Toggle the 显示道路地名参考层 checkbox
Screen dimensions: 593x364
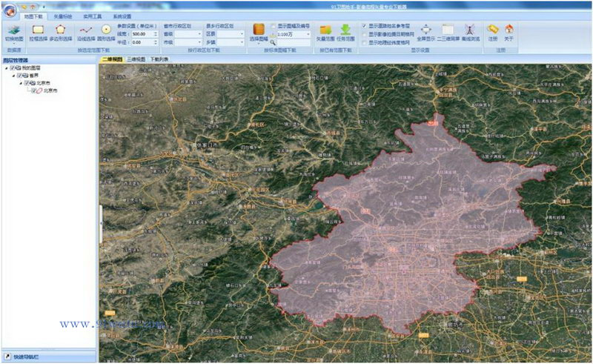coord(364,26)
